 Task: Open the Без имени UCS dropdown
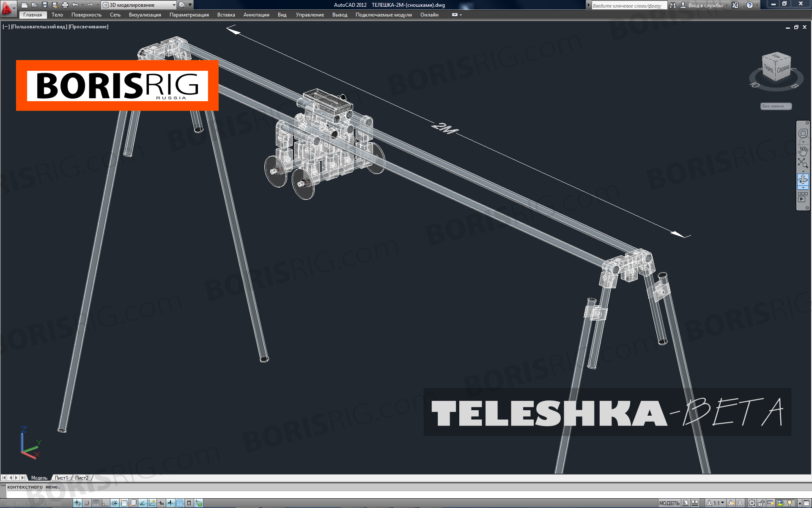776,106
